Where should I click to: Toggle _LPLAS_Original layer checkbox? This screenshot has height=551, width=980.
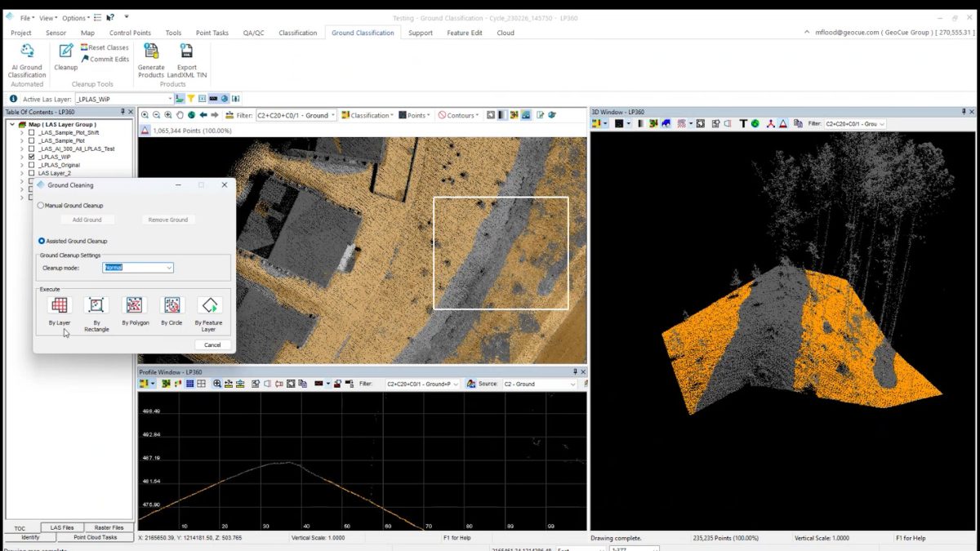(32, 165)
